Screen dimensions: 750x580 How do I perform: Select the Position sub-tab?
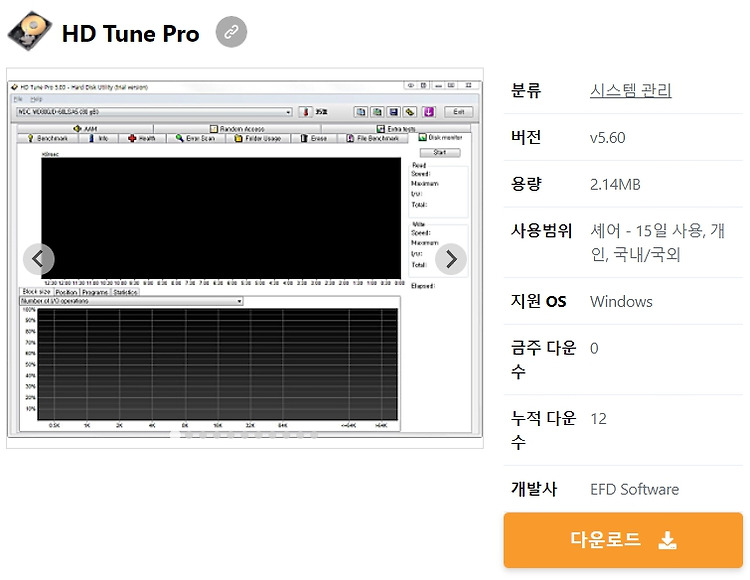(x=66, y=292)
